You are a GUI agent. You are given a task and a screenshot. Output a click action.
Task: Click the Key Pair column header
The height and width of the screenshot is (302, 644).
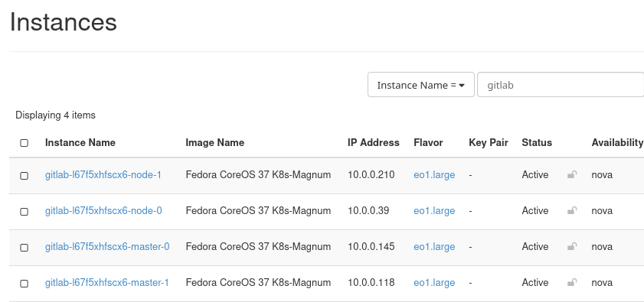point(489,142)
